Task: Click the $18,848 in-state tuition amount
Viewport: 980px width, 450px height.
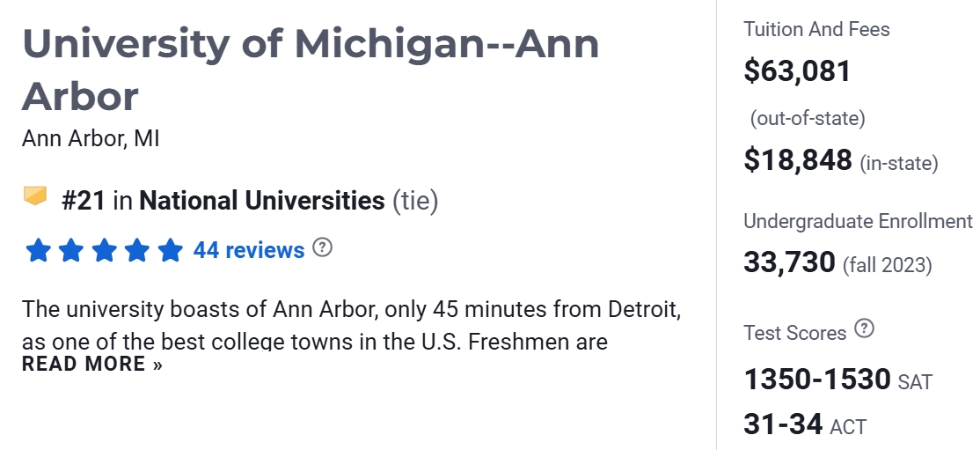Action: pyautogui.click(x=798, y=160)
